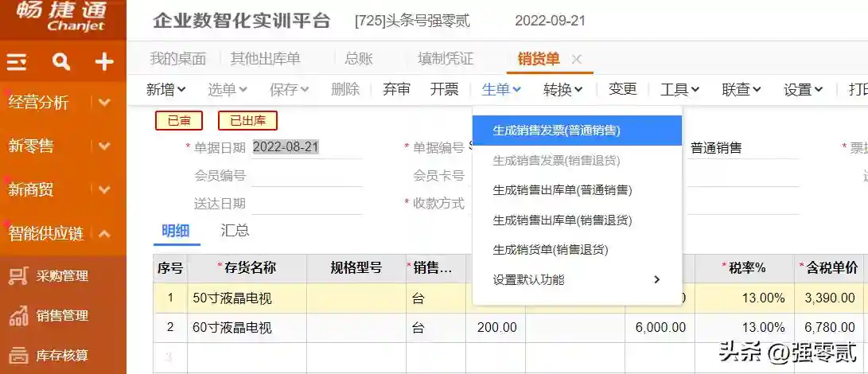Click the 单据日期 date input field
Image resolution: width=868 pixels, height=374 pixels.
pyautogui.click(x=306, y=147)
